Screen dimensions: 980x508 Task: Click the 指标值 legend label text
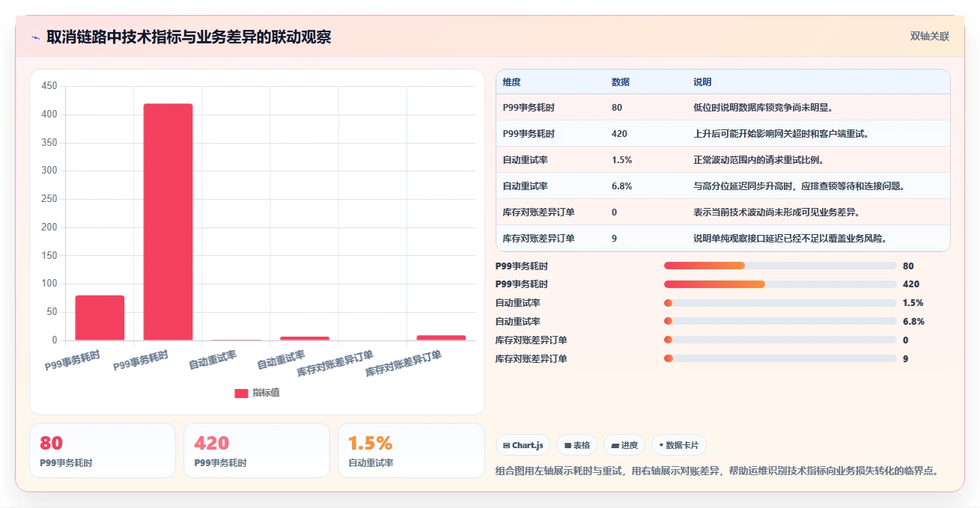tap(266, 393)
